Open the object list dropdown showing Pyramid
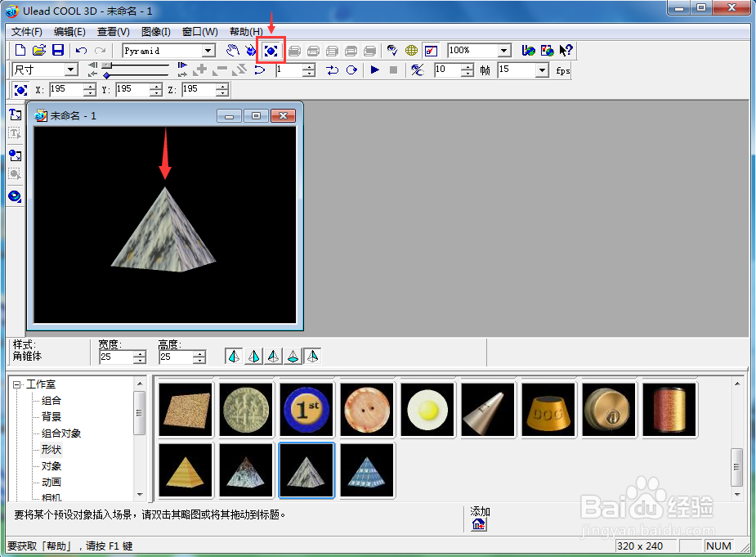Viewport: 756px width, 557px height. tap(208, 50)
